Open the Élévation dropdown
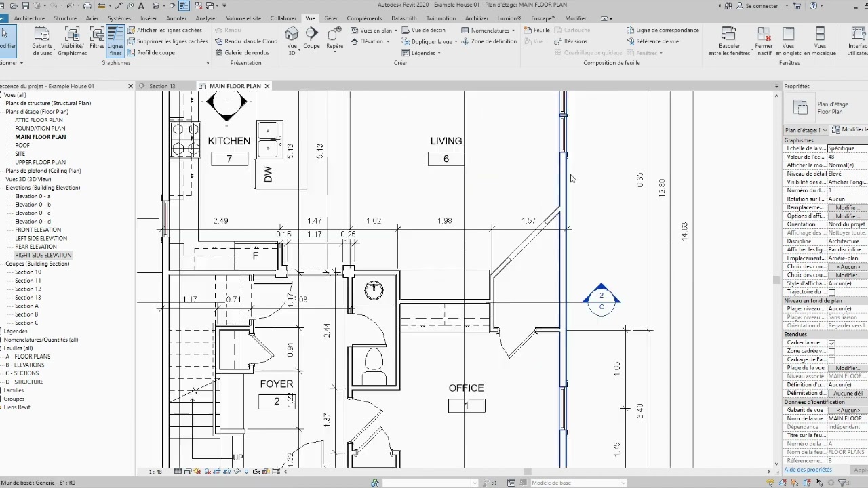This screenshot has height=488, width=868. [370, 41]
